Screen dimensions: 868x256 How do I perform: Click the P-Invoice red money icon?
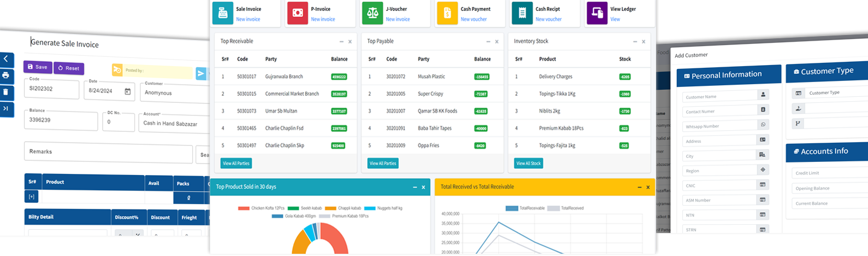[298, 14]
